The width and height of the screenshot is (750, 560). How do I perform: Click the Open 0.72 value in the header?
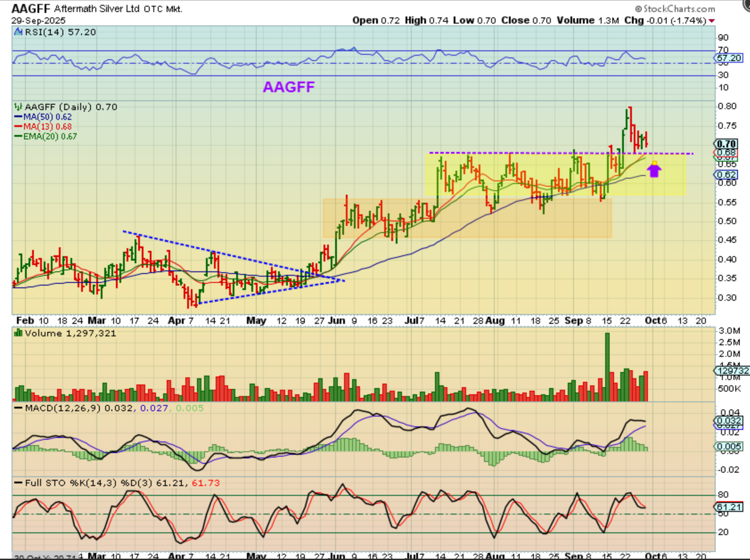pos(376,20)
